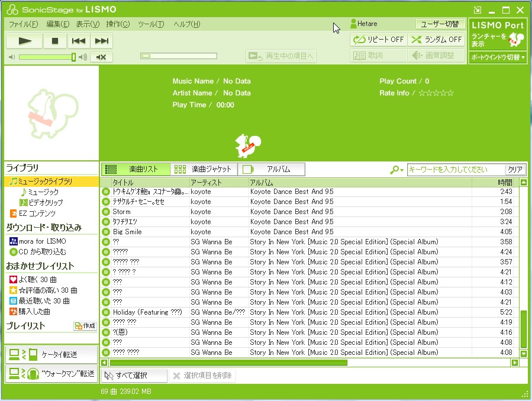This screenshot has width=532, height=401.
Task: Open the ファイル(F) menu
Action: [x=24, y=24]
